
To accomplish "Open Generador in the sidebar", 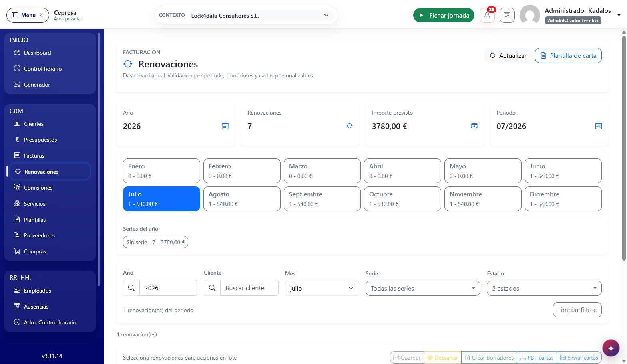I will [50, 85].
